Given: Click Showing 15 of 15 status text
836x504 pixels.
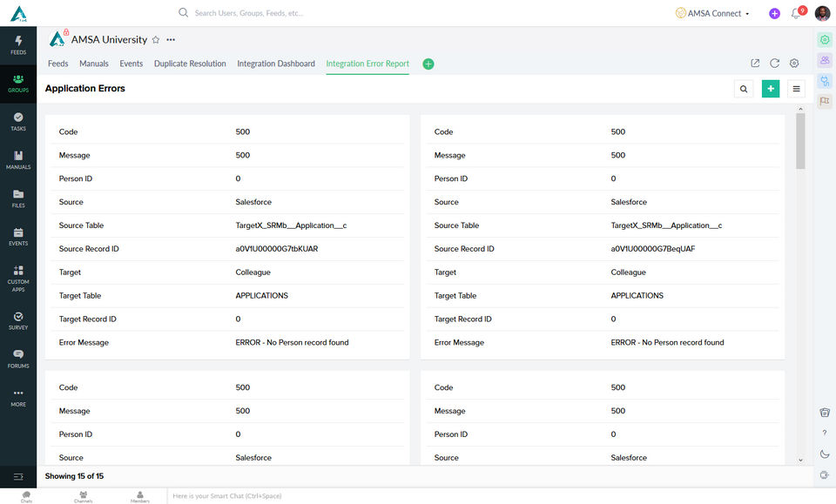Looking at the screenshot, I should pyautogui.click(x=74, y=476).
